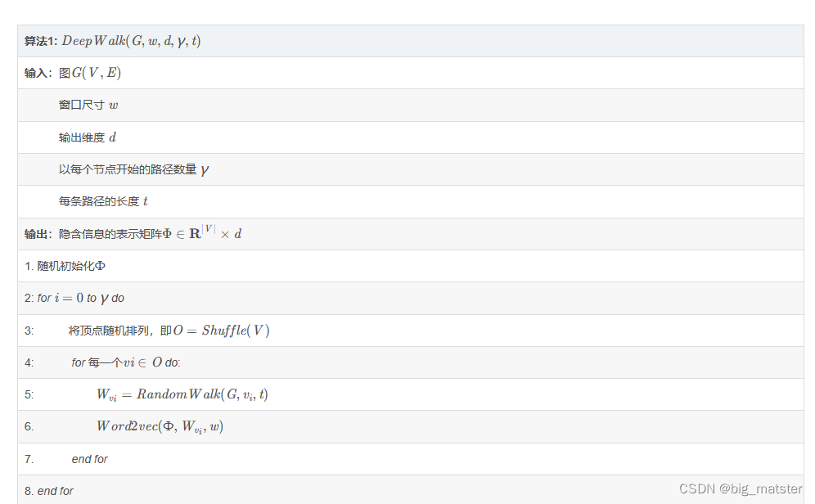The height and width of the screenshot is (504, 815).
Task: Click the bold 输入 label
Action: click(x=38, y=73)
